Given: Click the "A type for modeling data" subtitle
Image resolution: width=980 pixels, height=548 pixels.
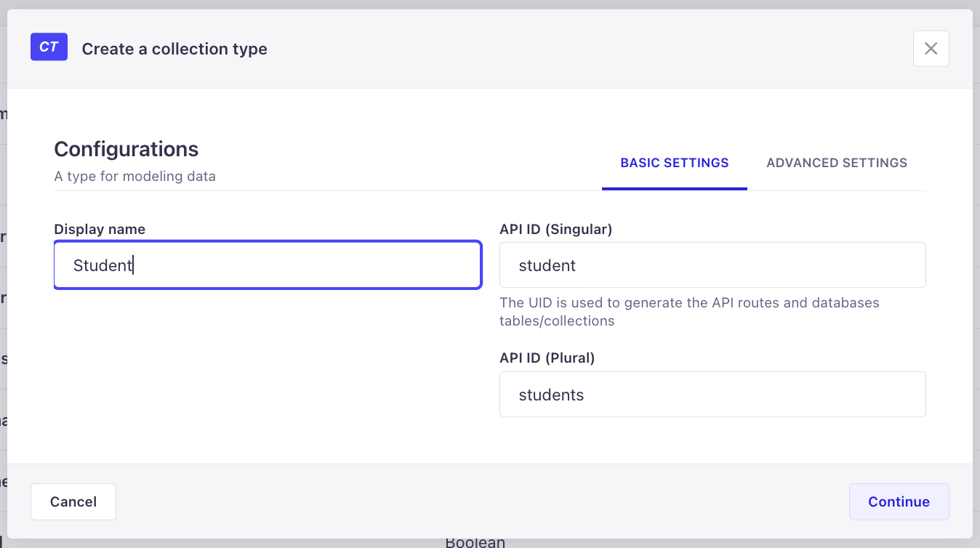Looking at the screenshot, I should coord(134,177).
